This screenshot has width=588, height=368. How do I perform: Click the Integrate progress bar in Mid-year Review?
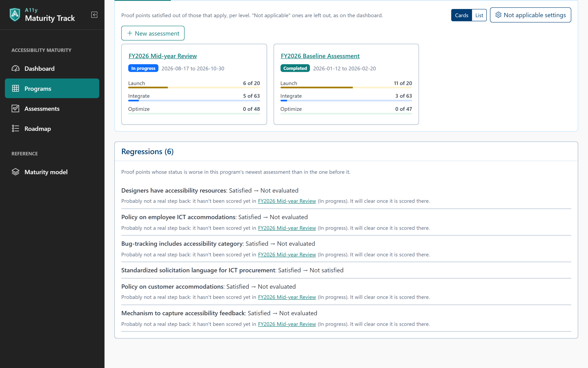[194, 100]
